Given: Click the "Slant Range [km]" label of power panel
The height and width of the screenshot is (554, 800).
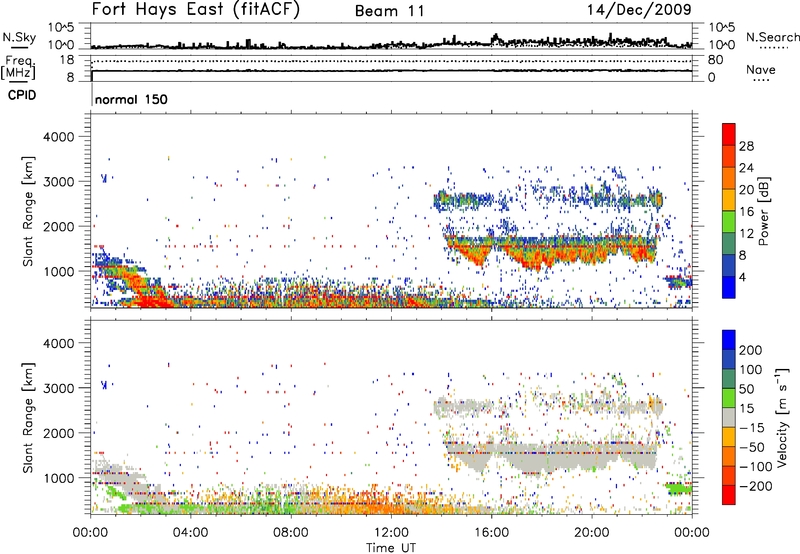Looking at the screenshot, I should click(x=28, y=211).
